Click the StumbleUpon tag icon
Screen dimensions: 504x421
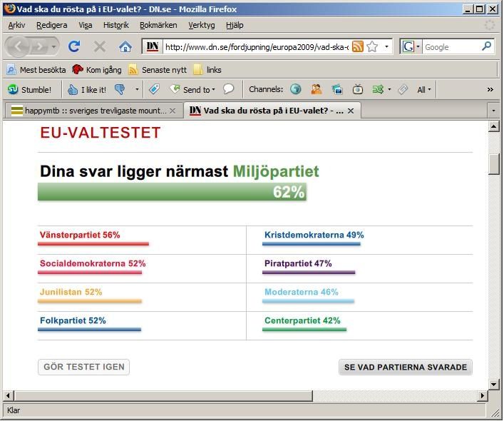point(154,89)
